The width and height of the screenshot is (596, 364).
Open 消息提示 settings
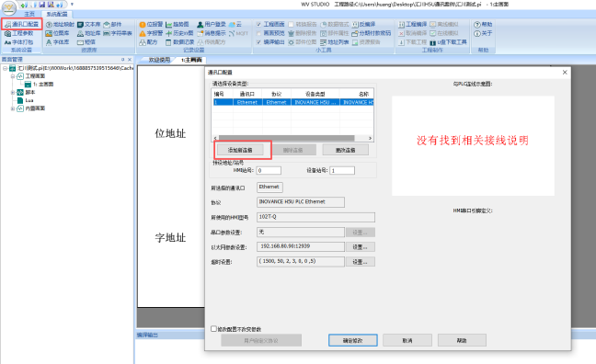(212, 33)
